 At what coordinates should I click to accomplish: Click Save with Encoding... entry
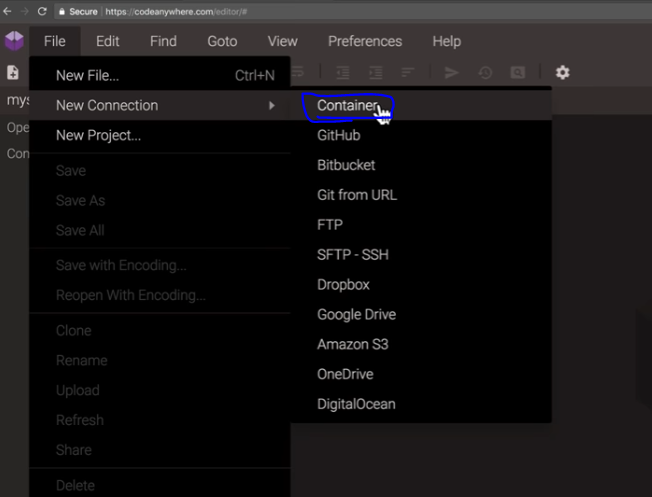click(160, 265)
